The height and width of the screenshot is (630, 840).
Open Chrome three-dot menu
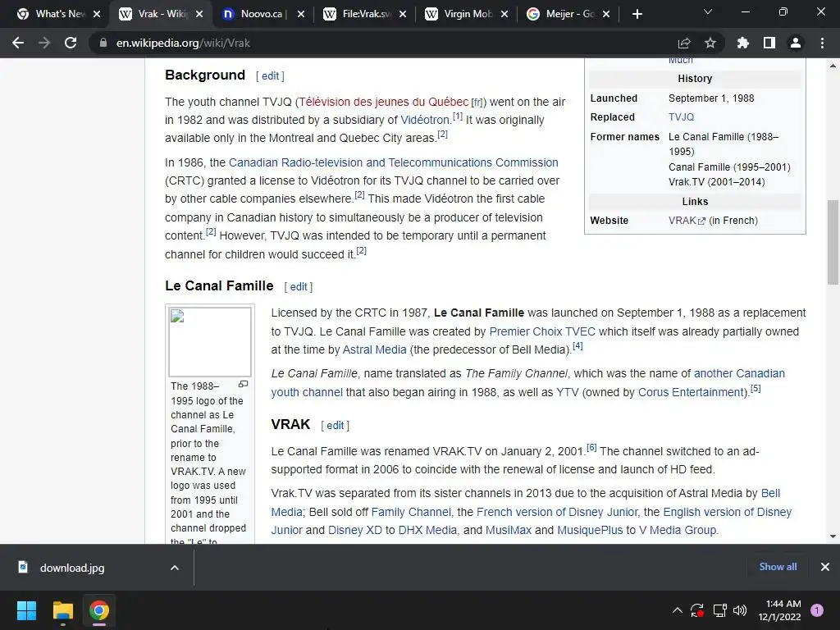click(822, 43)
